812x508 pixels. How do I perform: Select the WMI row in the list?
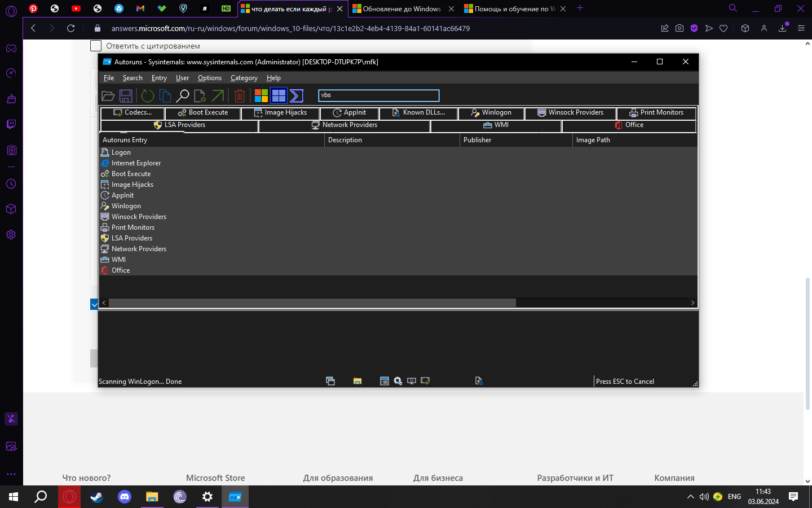398,260
